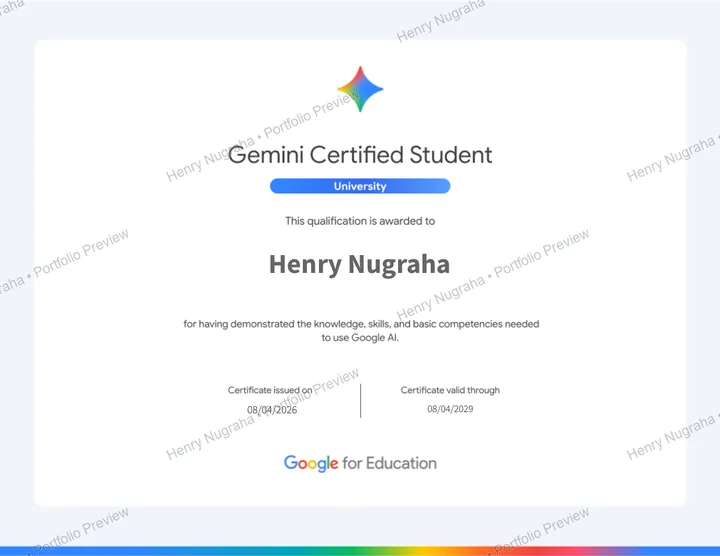Click the blue University badge
This screenshot has height=556, width=720.
(360, 186)
